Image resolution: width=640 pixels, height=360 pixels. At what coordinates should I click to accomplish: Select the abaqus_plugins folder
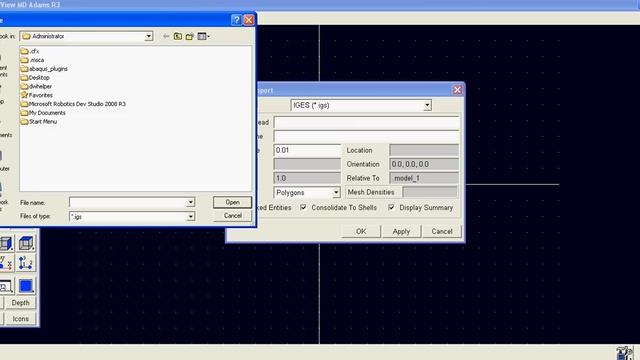(44, 69)
